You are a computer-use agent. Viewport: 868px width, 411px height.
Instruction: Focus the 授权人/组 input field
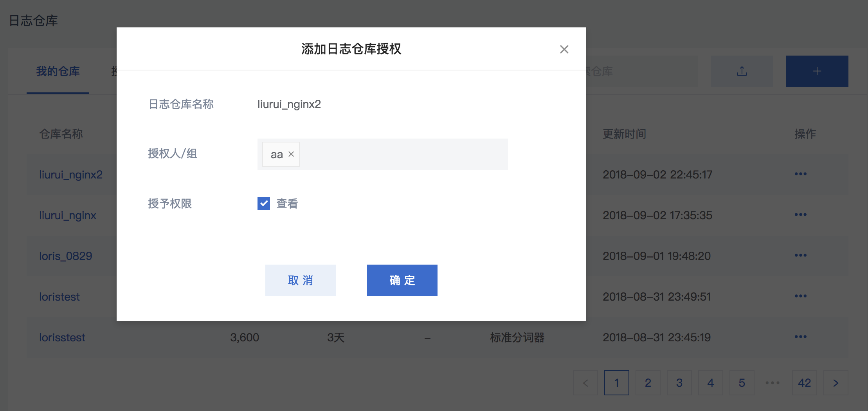point(383,154)
